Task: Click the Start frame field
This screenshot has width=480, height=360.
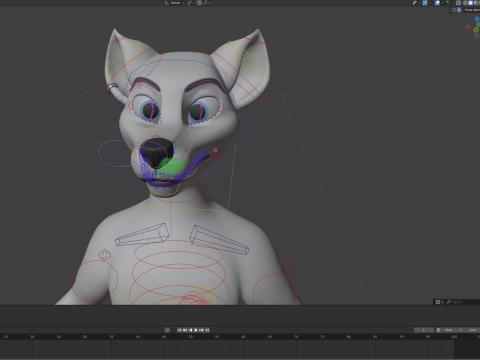Action: (453, 330)
